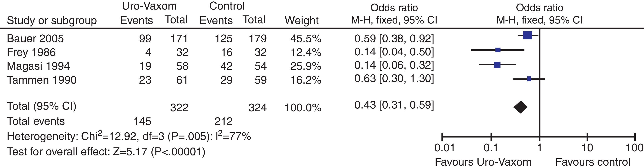
Task: Select the Tammen 1990 study label
Action: 42,80
